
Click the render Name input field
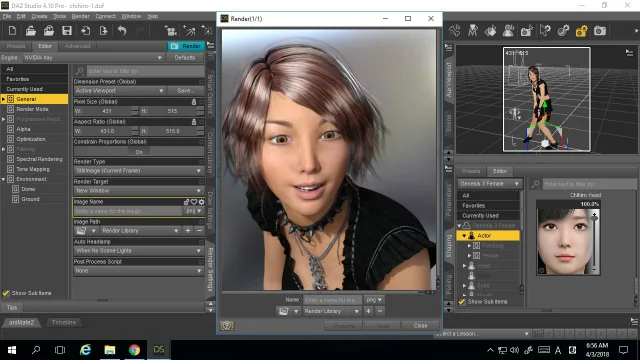click(332, 300)
